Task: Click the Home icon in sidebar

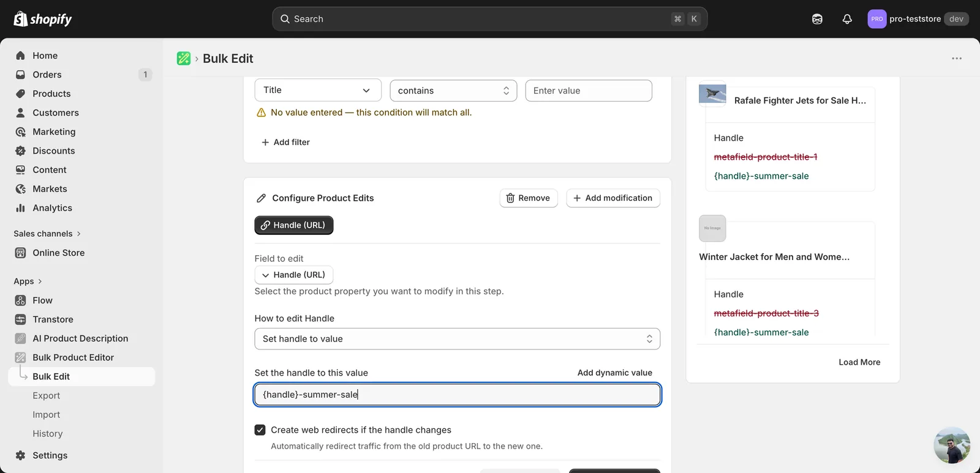Action: tap(20, 56)
